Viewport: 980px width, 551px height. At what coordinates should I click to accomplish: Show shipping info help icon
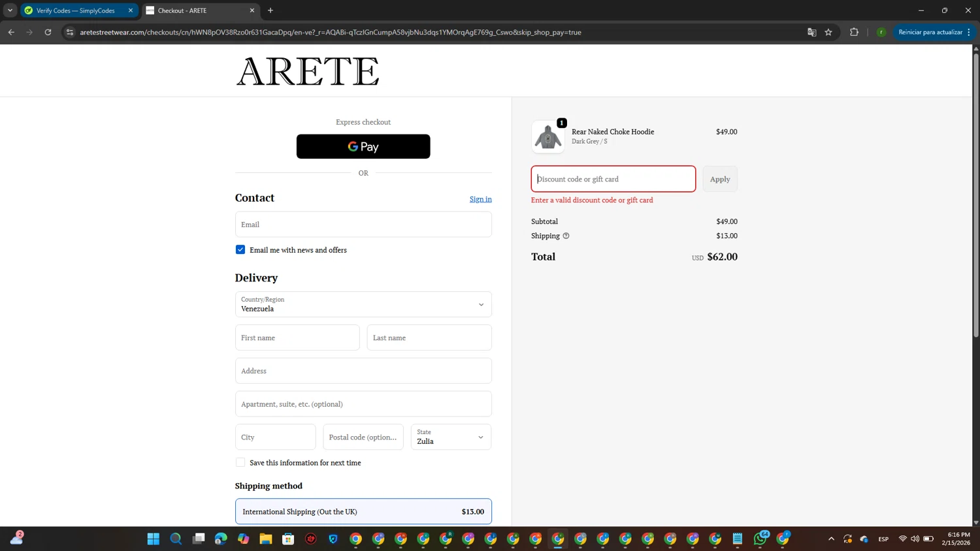tap(566, 236)
